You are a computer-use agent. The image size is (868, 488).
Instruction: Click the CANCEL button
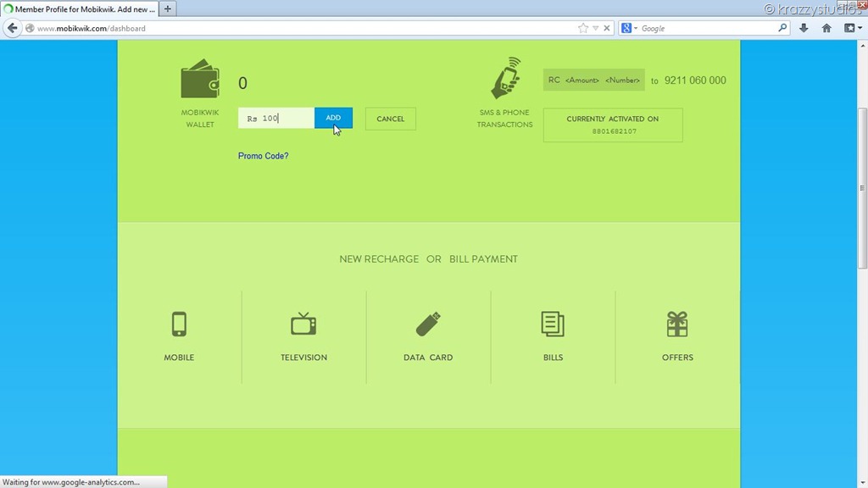pyautogui.click(x=390, y=119)
